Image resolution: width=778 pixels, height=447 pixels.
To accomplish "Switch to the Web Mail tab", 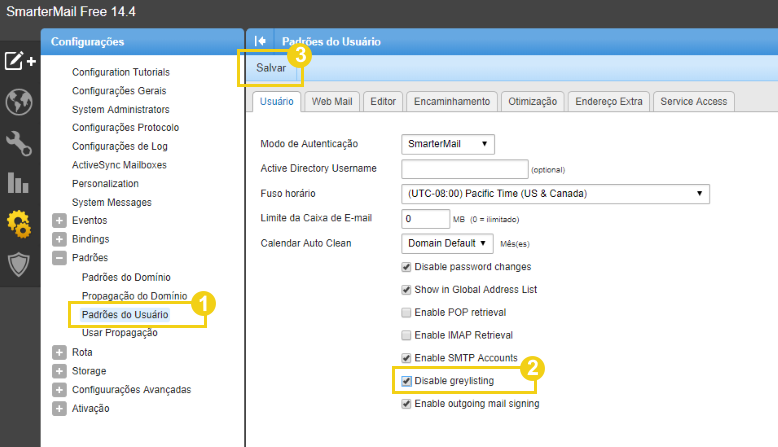I will coord(332,102).
